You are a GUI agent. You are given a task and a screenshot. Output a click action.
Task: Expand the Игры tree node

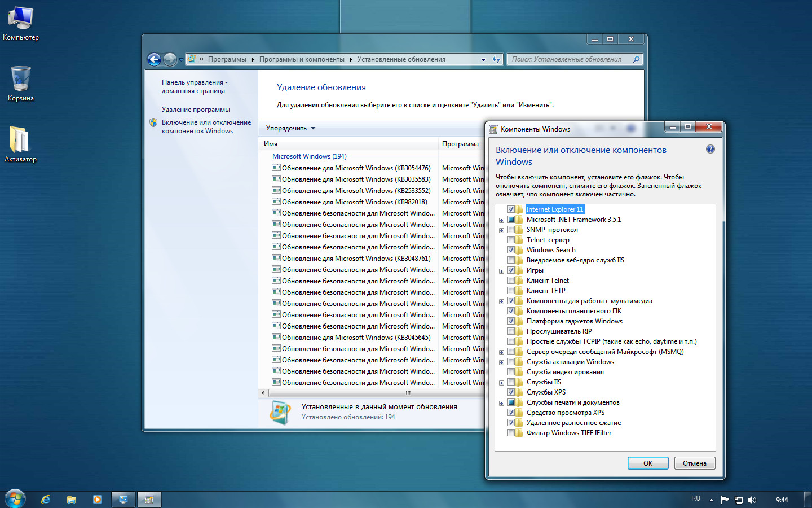[x=501, y=271]
